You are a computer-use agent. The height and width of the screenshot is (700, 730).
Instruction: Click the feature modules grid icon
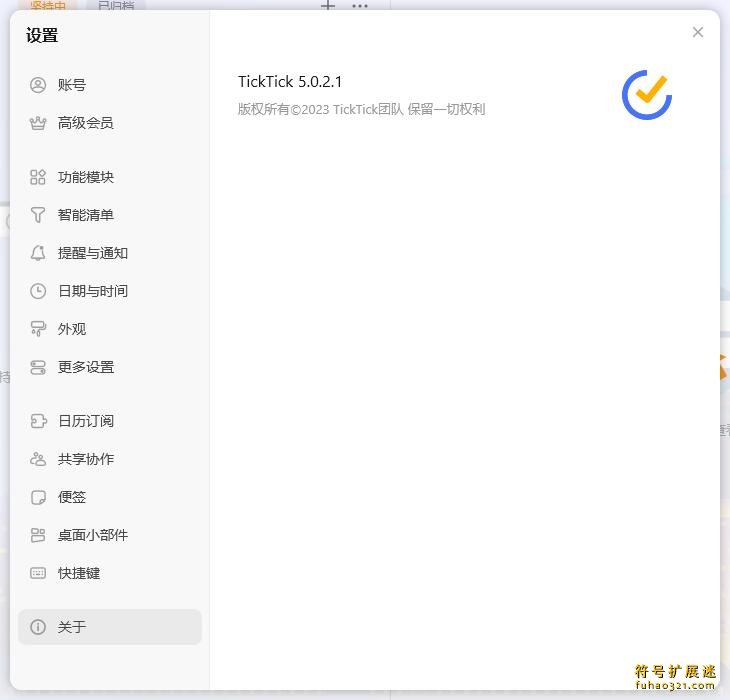[38, 177]
